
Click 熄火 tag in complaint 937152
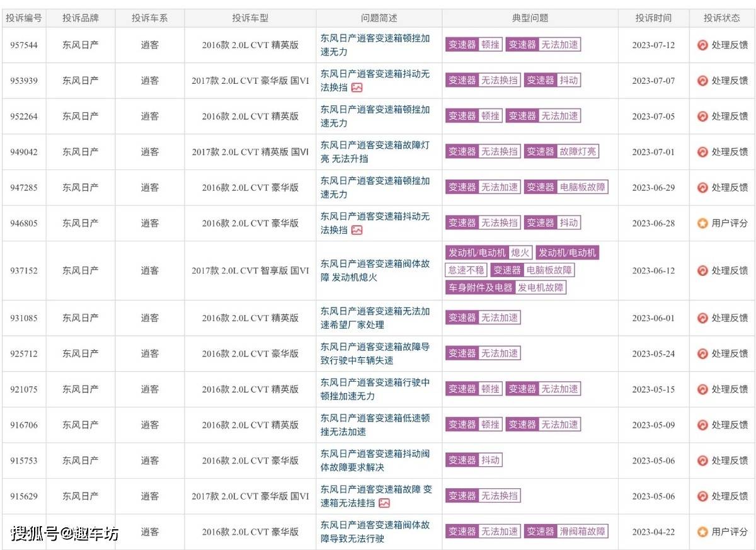[520, 253]
